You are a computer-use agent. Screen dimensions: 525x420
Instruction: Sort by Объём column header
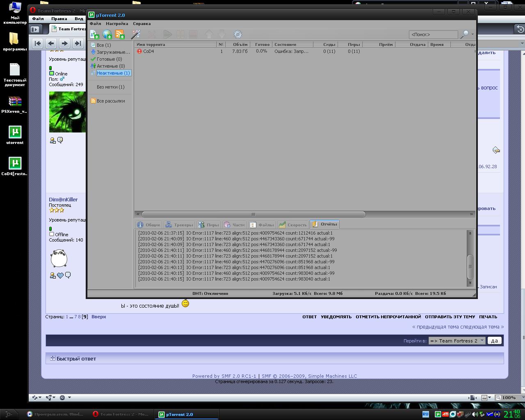click(237, 44)
